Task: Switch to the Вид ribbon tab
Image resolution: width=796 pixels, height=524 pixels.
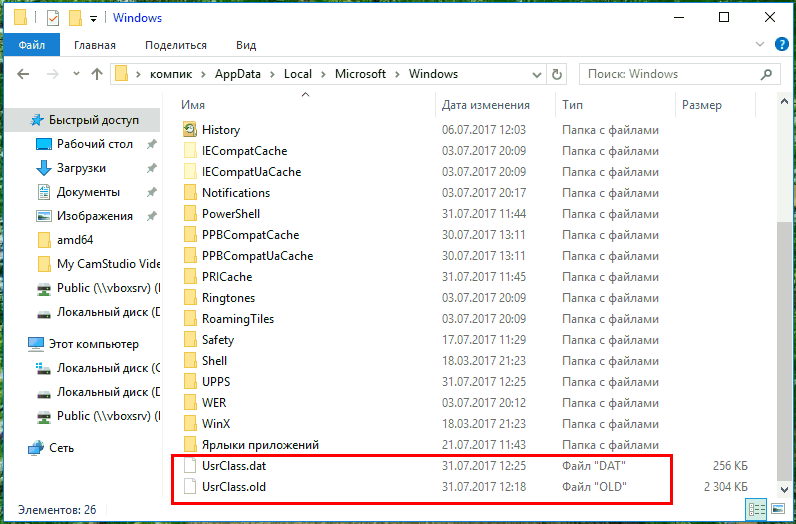Action: click(246, 45)
